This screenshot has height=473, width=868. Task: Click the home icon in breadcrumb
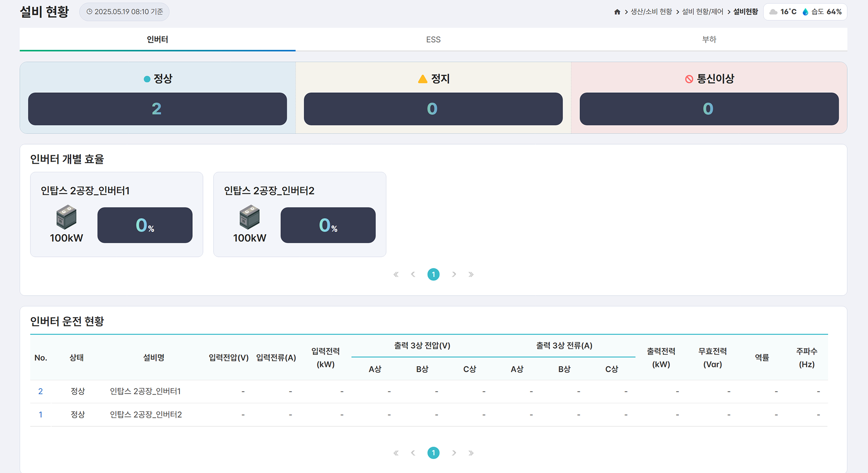point(617,12)
